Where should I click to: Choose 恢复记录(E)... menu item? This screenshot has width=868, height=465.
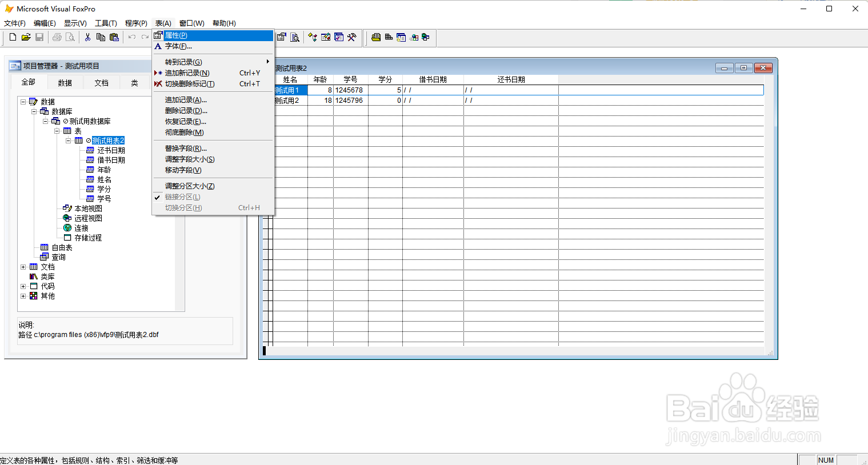click(213, 122)
